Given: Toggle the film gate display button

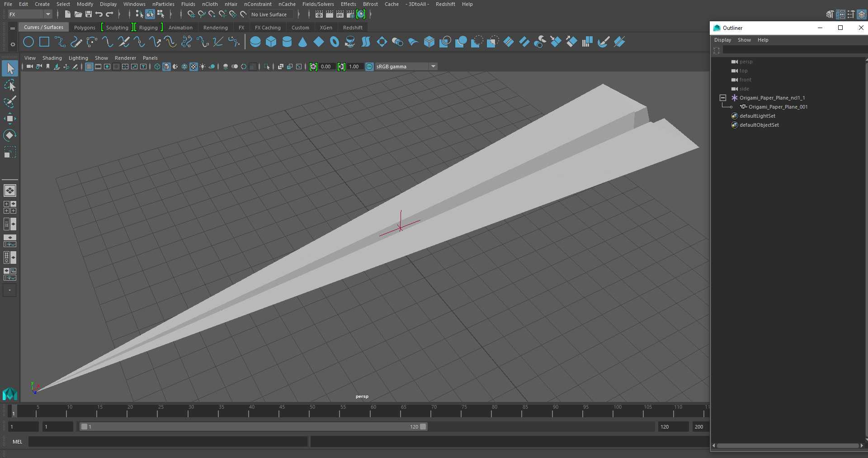Looking at the screenshot, I should (98, 67).
